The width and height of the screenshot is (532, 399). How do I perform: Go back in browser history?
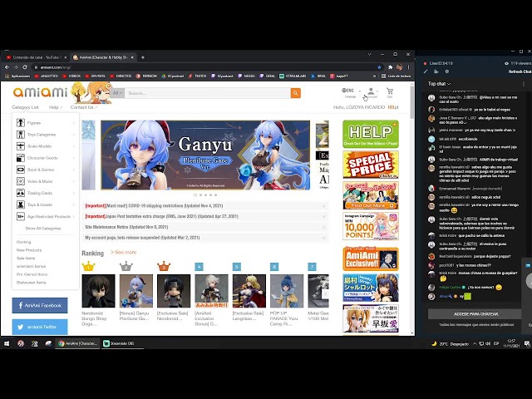click(7, 67)
